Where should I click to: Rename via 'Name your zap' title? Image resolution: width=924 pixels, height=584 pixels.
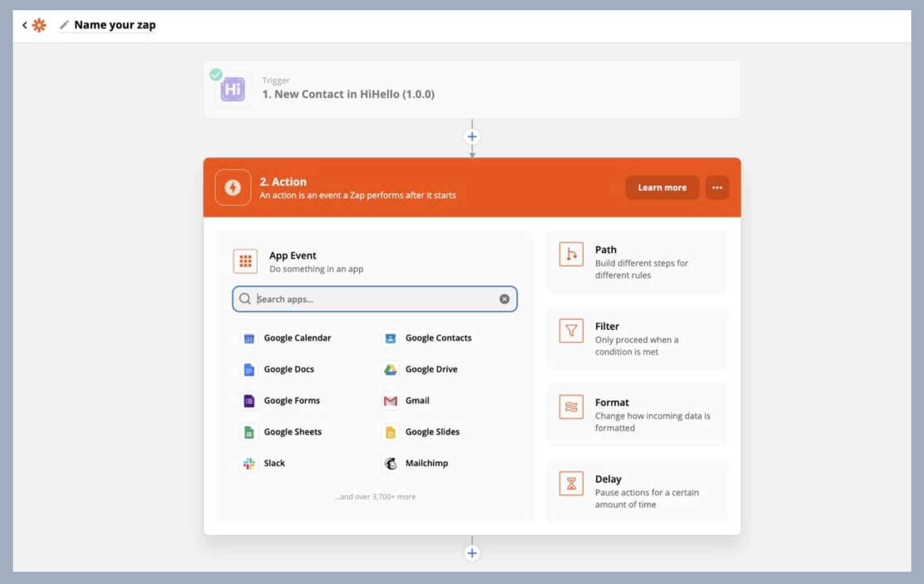point(115,25)
